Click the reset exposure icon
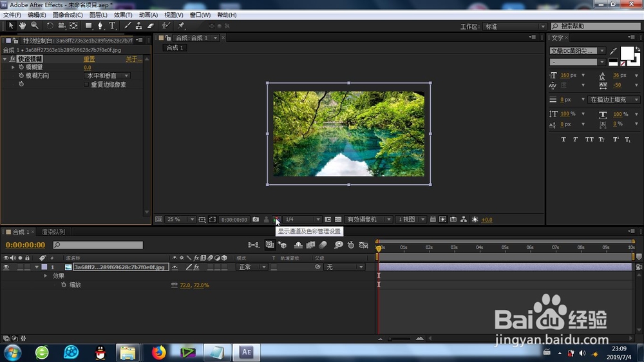 coord(475,220)
